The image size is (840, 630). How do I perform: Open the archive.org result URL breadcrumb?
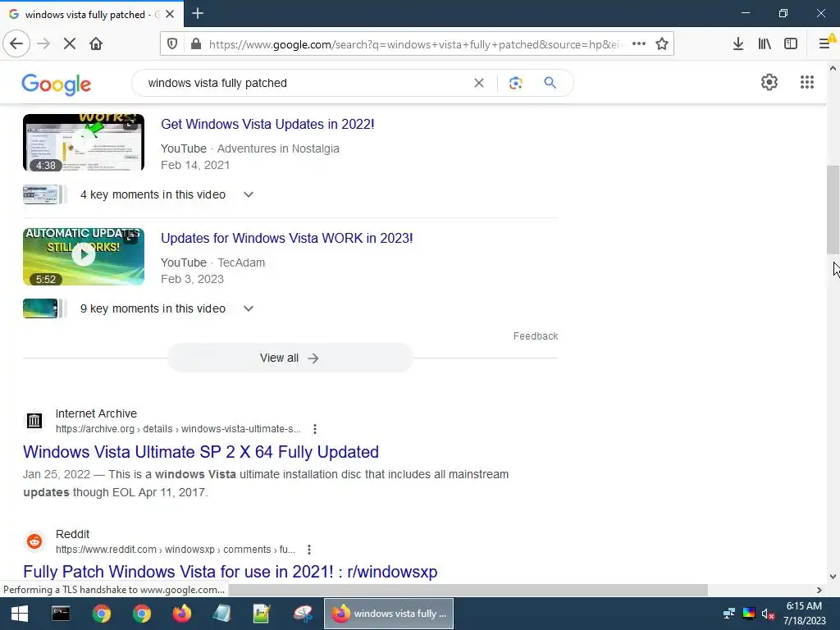pos(178,429)
